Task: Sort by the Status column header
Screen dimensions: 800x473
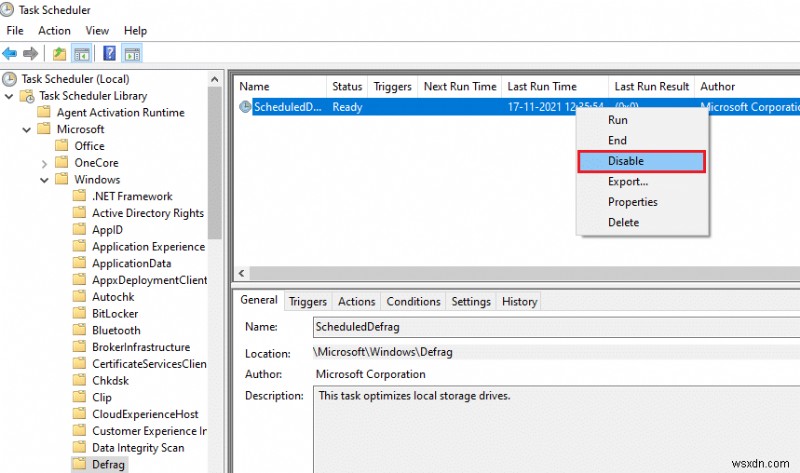Action: coord(347,87)
